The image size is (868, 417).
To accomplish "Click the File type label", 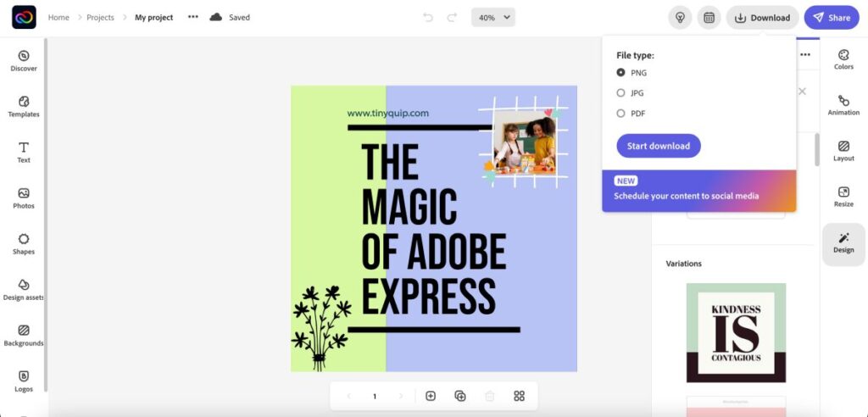I will pyautogui.click(x=635, y=55).
